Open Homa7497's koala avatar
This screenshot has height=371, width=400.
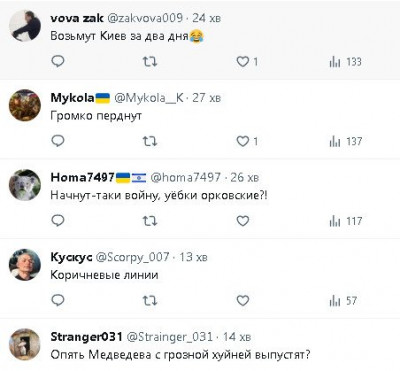[25, 185]
